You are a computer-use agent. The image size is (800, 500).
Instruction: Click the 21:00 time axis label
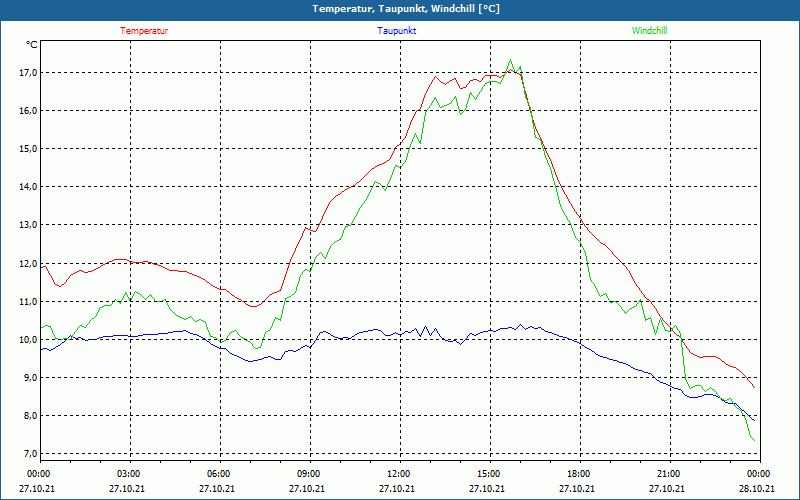pos(670,474)
